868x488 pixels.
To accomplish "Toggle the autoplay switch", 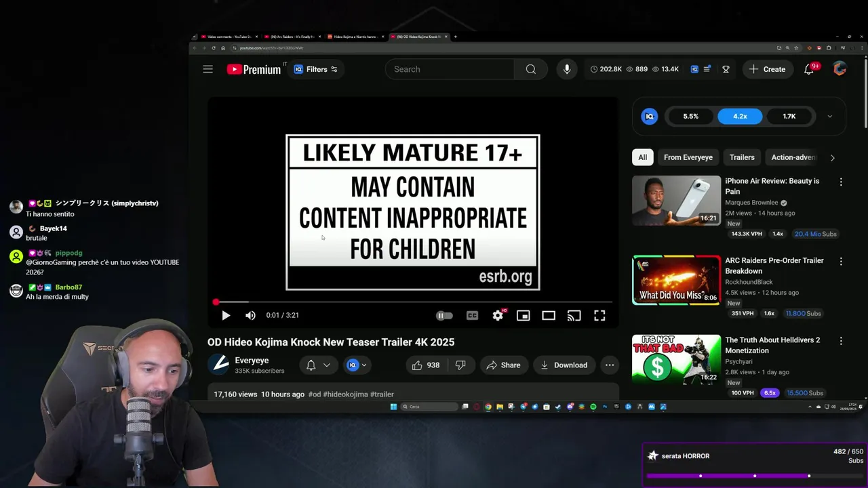I will coord(444,315).
